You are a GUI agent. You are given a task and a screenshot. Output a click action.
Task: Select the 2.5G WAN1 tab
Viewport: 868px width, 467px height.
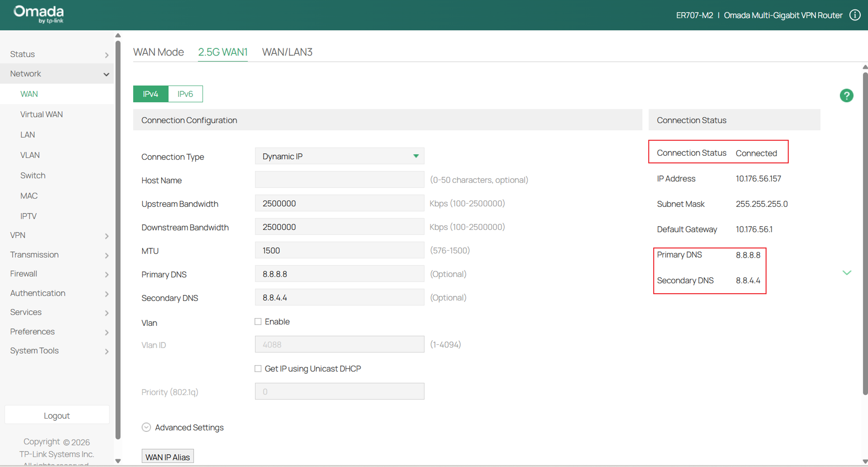(x=223, y=52)
